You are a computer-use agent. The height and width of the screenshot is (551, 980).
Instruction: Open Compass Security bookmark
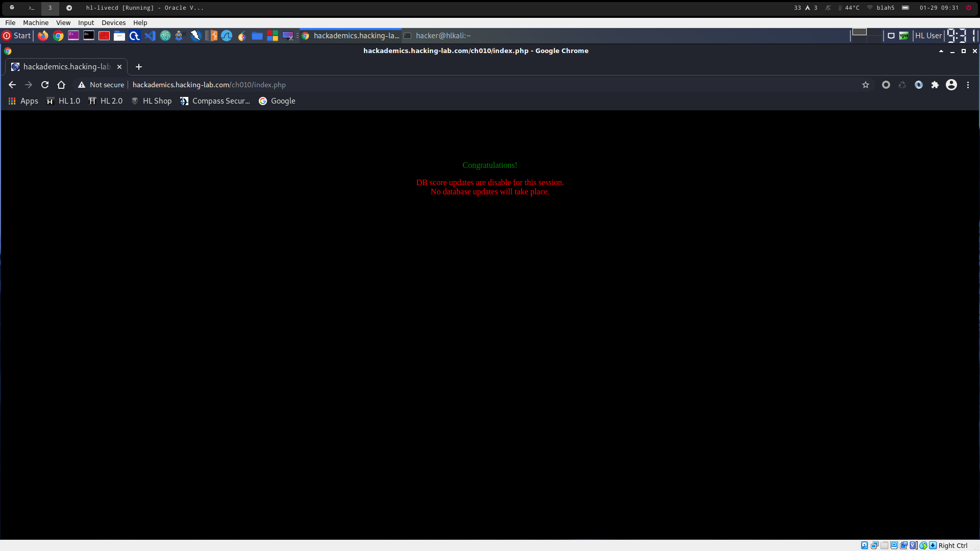[x=215, y=101]
